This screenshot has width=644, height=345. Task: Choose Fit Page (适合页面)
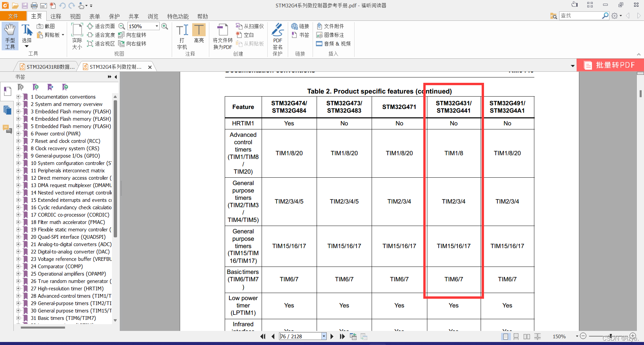pyautogui.click(x=101, y=26)
